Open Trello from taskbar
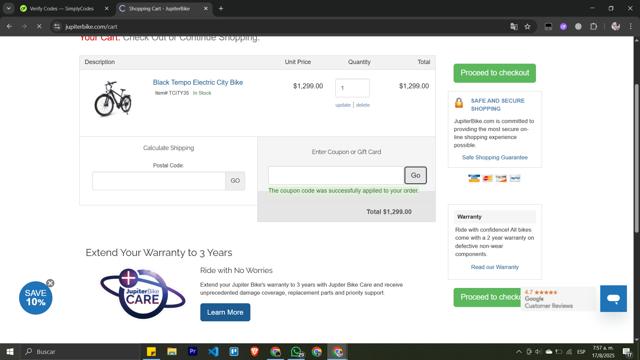This screenshot has height=360, width=640. [x=234, y=351]
